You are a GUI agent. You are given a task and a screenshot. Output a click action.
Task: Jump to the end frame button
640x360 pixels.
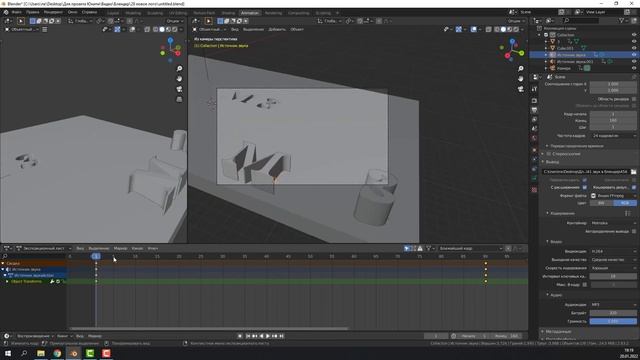tap(282, 336)
